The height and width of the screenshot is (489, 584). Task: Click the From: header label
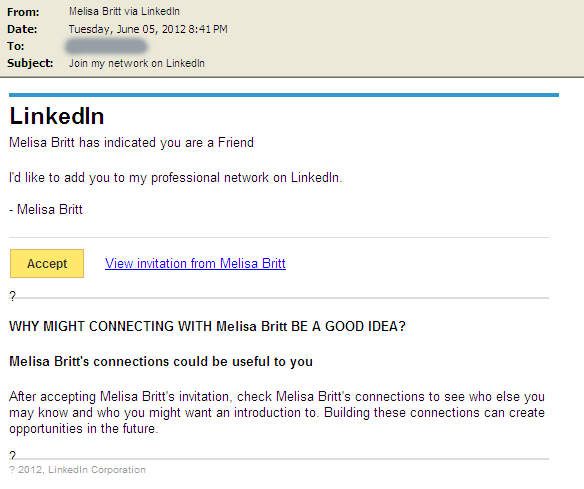tap(23, 12)
